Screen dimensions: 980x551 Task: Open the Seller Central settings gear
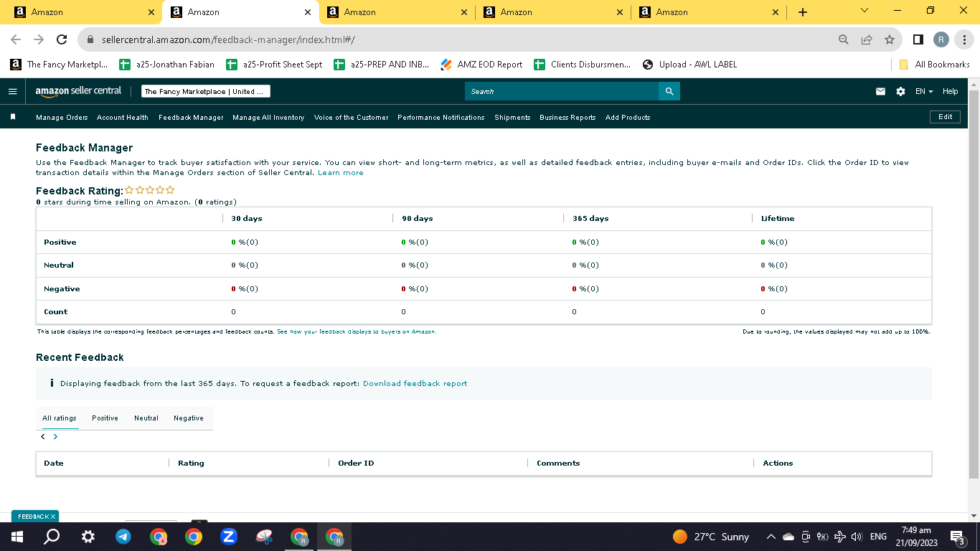901,92
